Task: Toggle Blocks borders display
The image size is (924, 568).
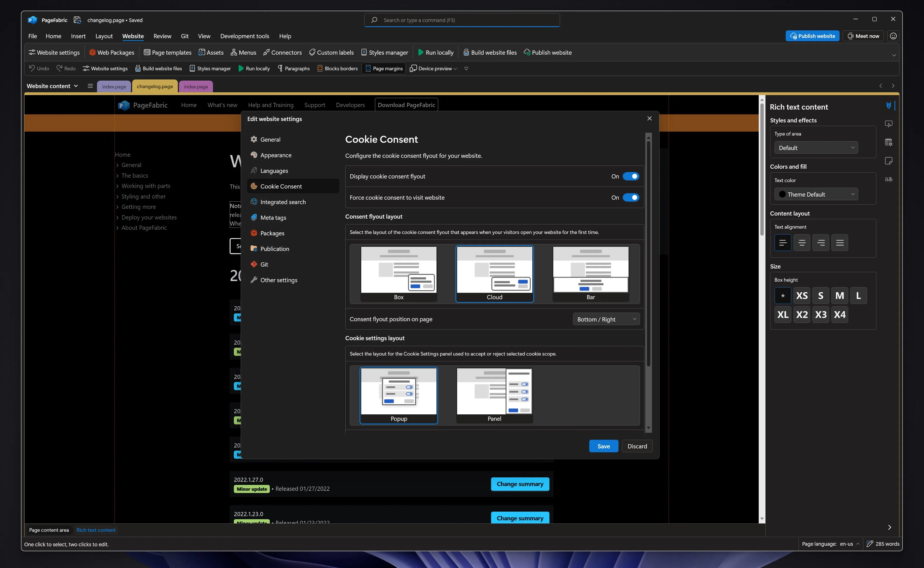Action: (337, 68)
